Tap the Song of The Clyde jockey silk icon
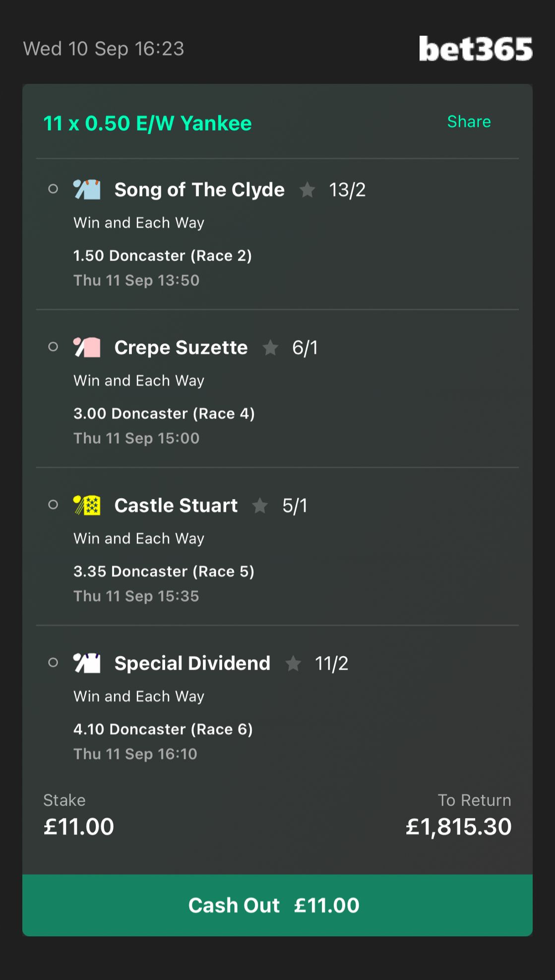The height and width of the screenshot is (980, 555). click(x=87, y=189)
